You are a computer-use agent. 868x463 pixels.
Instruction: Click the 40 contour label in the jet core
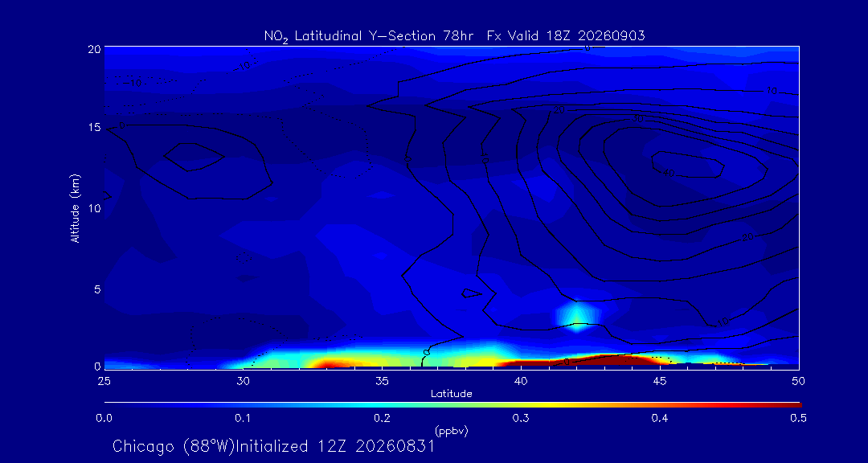[x=668, y=174]
